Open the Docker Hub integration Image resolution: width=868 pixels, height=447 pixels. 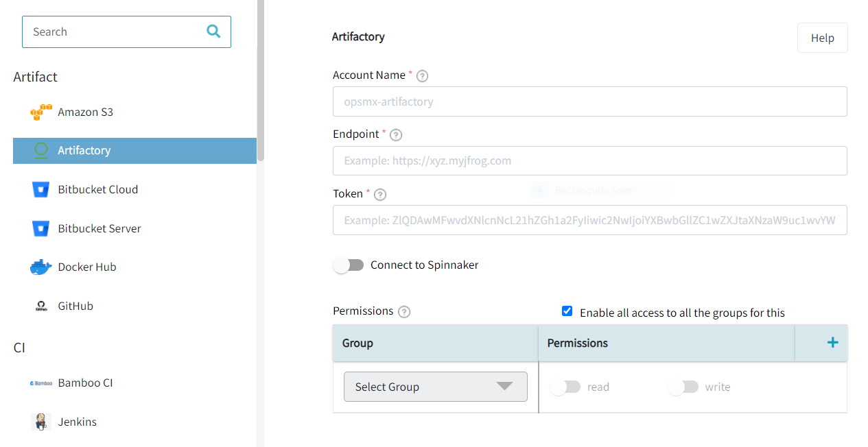[x=41, y=266]
